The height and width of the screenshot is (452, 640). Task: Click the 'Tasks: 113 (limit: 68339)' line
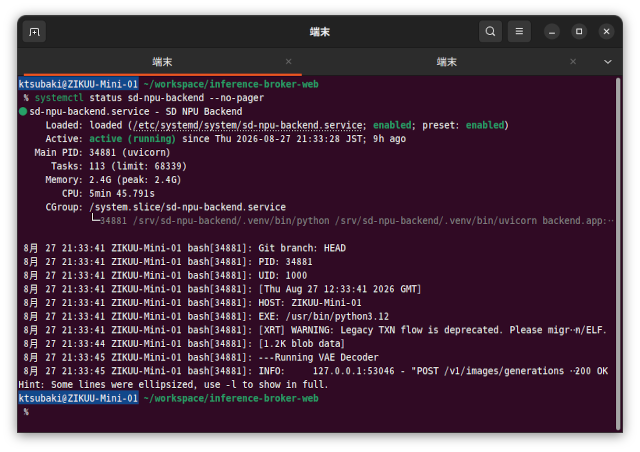click(118, 166)
